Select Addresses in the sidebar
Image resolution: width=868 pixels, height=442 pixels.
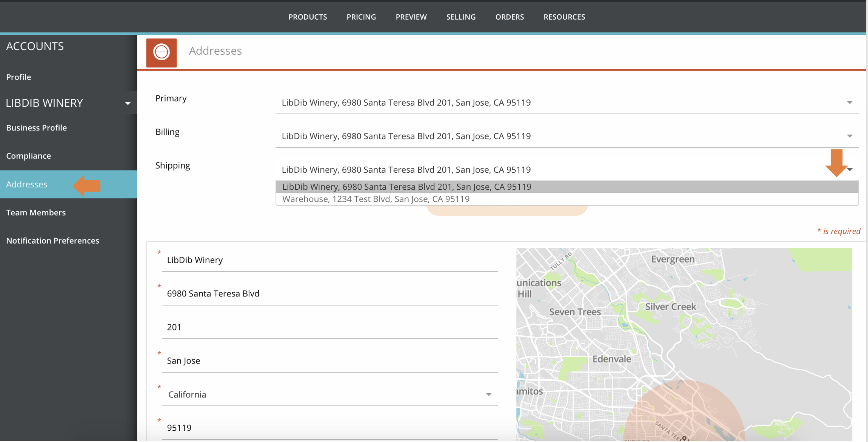68,184
